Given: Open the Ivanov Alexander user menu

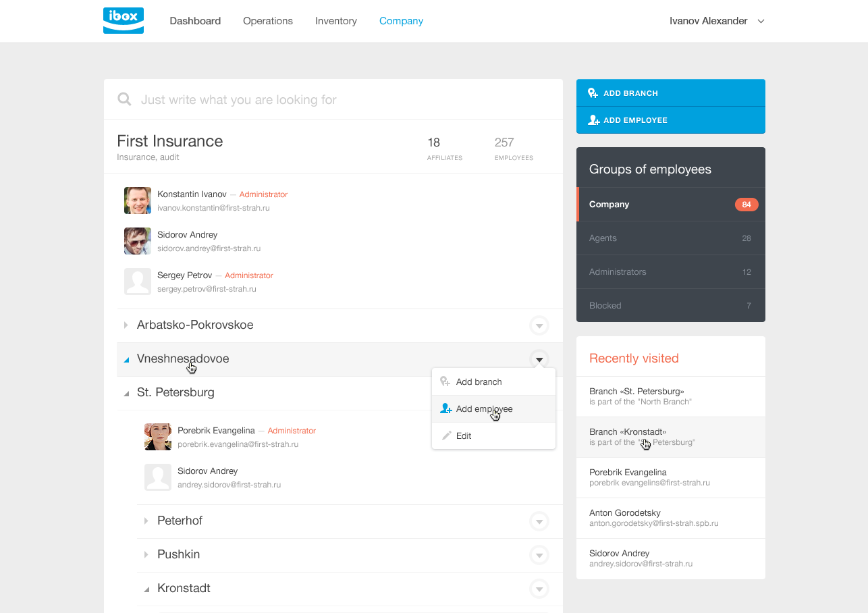Looking at the screenshot, I should click(716, 21).
